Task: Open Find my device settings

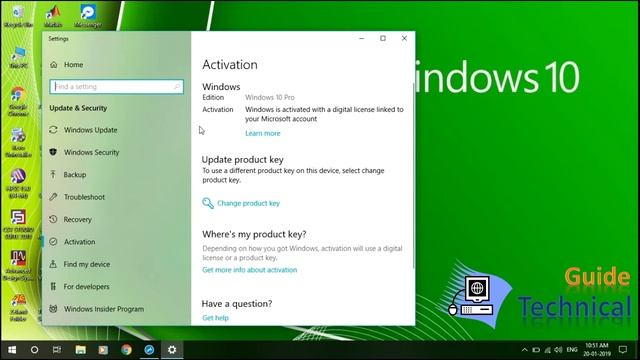Action: point(80,264)
